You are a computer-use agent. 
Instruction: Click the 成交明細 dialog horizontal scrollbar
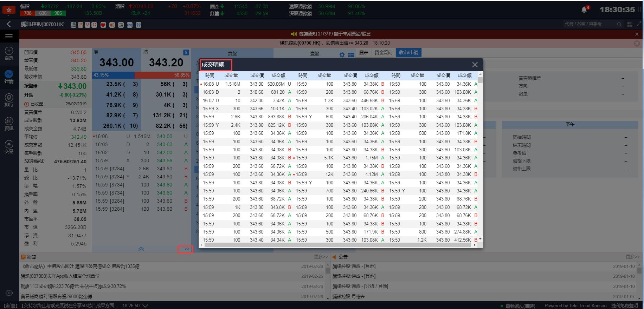point(337,245)
